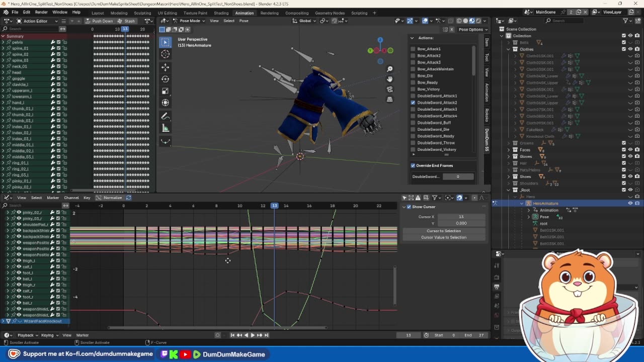Hide the HeroArmature with its eye icon
Screen dimensions: 644x362
(630, 203)
